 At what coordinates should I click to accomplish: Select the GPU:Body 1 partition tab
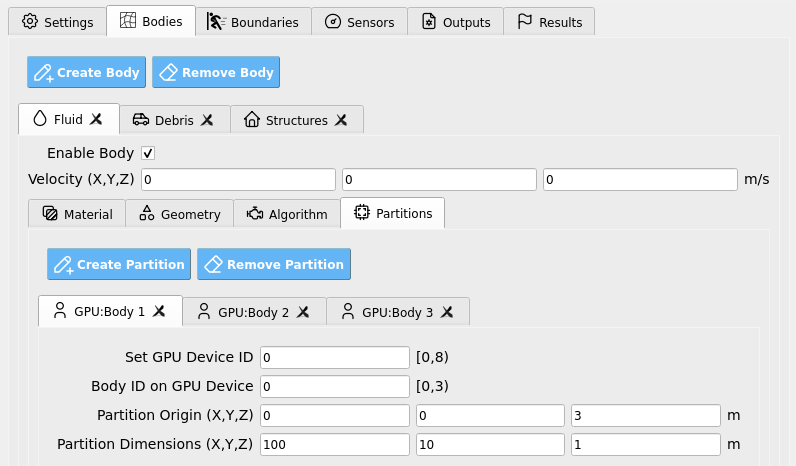tap(109, 311)
